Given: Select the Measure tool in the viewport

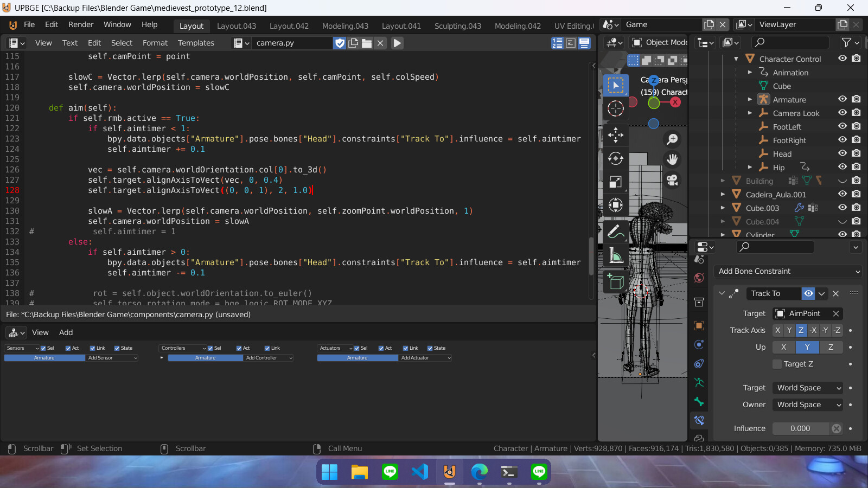Looking at the screenshot, I should click(x=616, y=255).
